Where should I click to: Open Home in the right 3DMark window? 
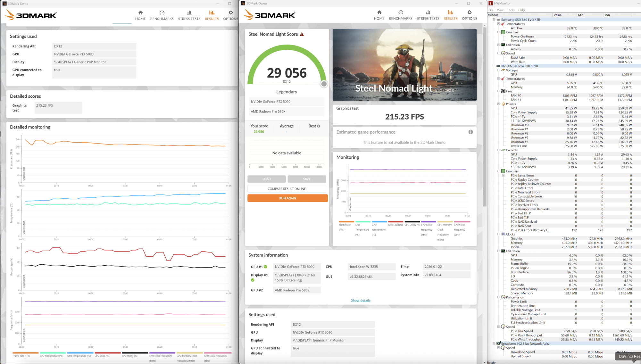[379, 15]
